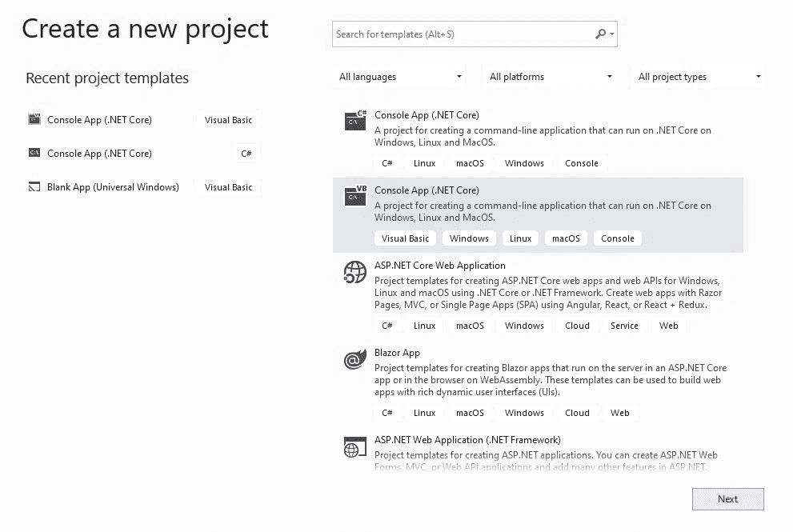Expand search options arrow beside magnifier
This screenshot has height=532, width=793.
tap(612, 34)
